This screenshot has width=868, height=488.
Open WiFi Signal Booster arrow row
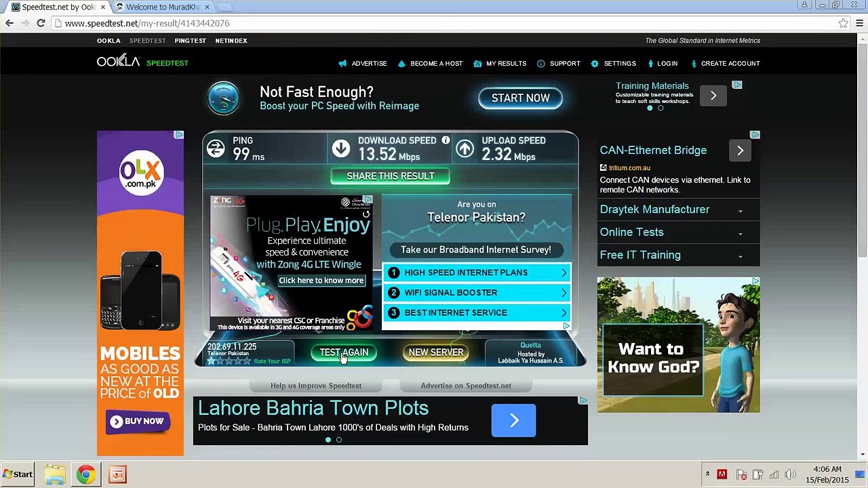(x=477, y=293)
